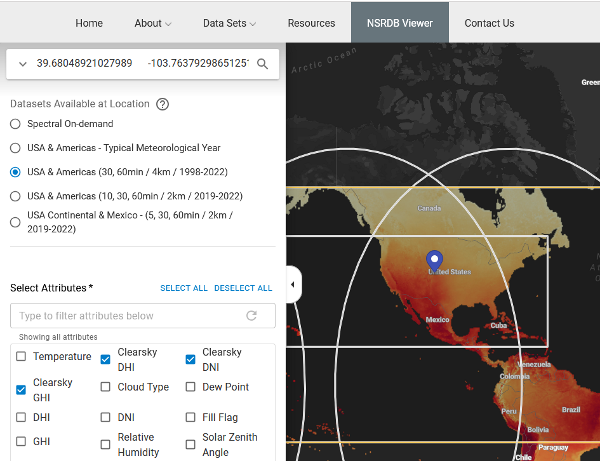This screenshot has height=461, width=600.
Task: Collapse the side panel with arrow handle
Action: (293, 284)
